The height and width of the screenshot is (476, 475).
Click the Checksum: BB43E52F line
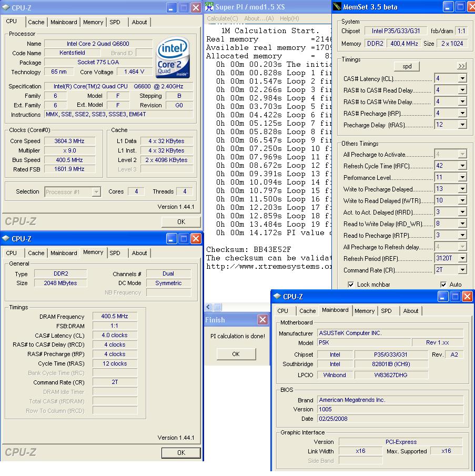249,249
